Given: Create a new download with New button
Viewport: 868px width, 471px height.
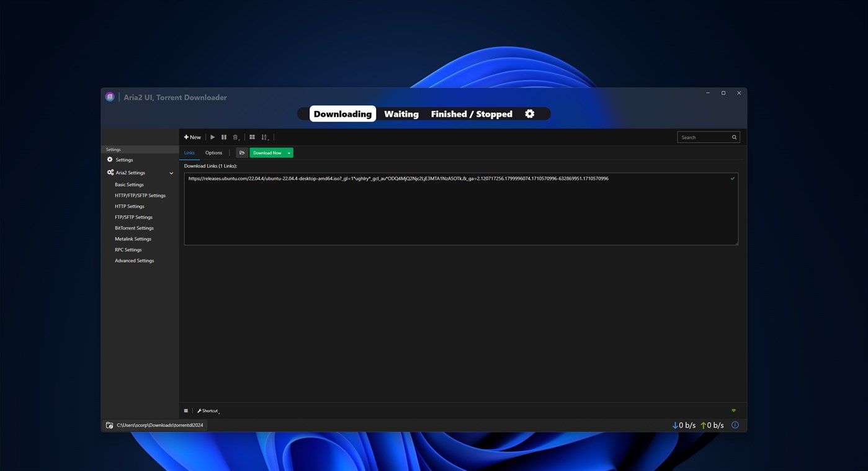Looking at the screenshot, I should (192, 137).
